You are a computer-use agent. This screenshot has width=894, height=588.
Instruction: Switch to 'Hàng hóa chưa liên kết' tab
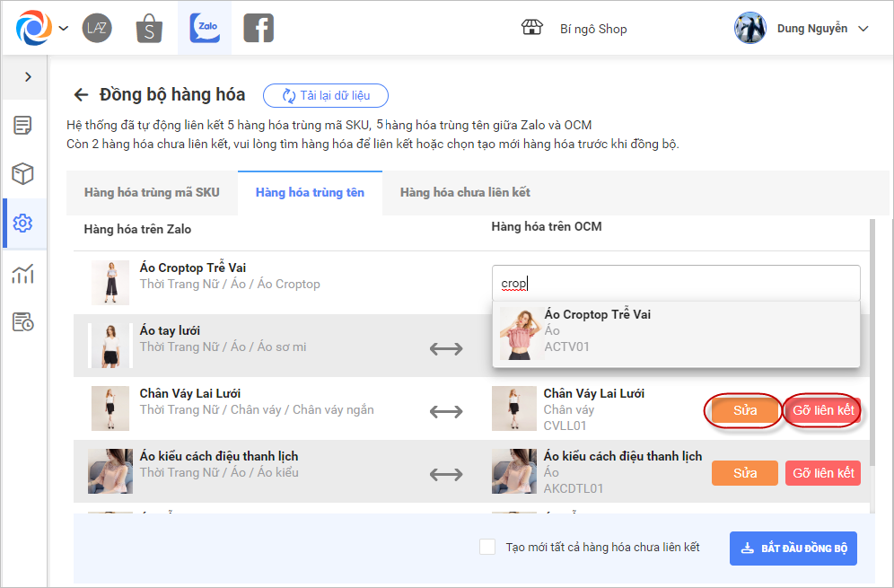tap(465, 192)
